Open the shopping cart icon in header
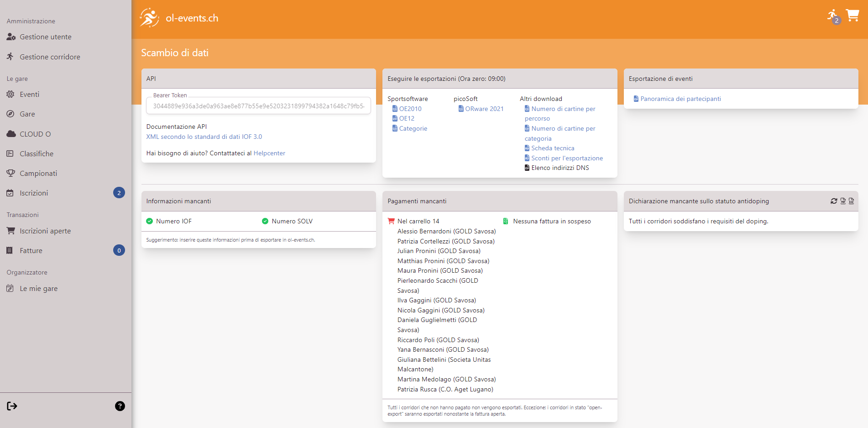 852,16
